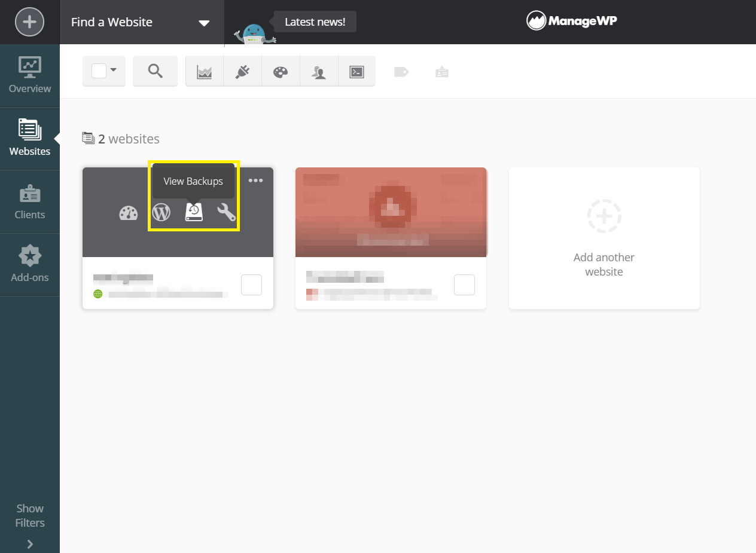Click the wrench tools icon on site card
The image size is (756, 553).
tap(226, 212)
